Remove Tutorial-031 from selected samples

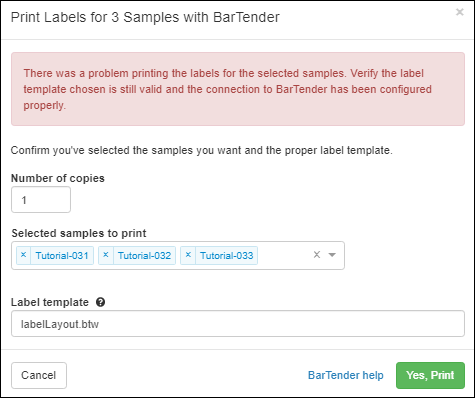(x=23, y=255)
